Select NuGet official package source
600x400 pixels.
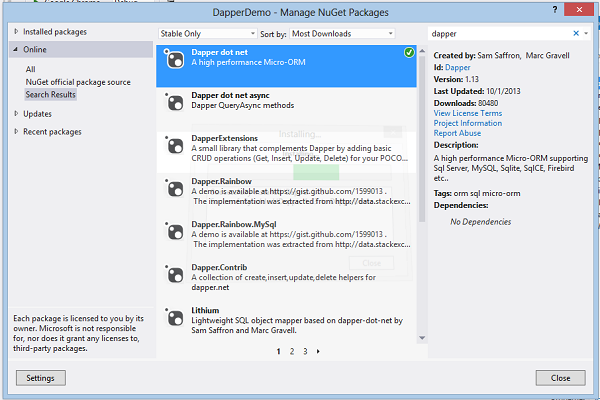pyautogui.click(x=78, y=82)
